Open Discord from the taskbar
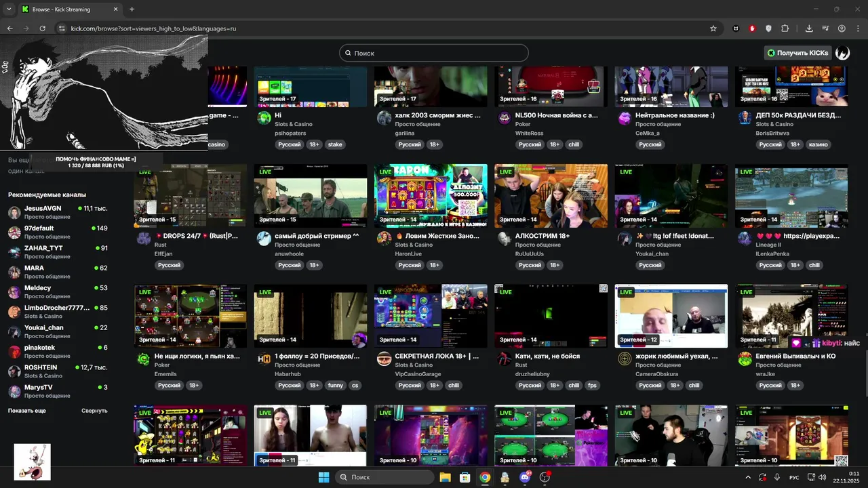 click(524, 477)
